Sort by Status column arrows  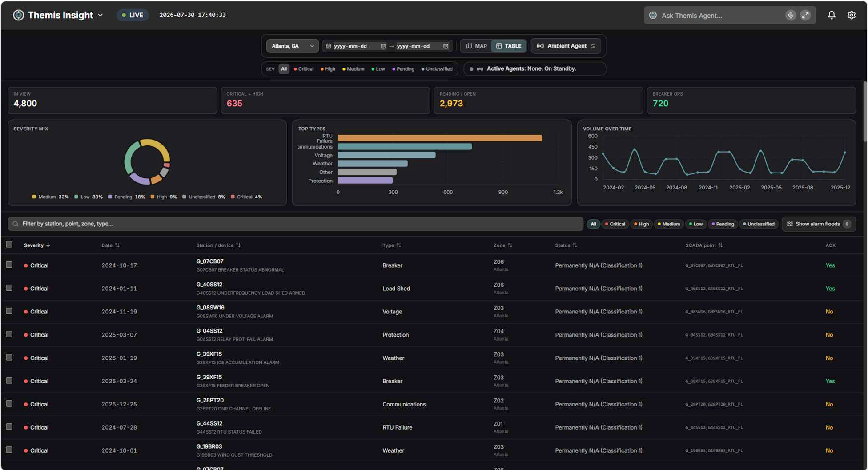[575, 245]
